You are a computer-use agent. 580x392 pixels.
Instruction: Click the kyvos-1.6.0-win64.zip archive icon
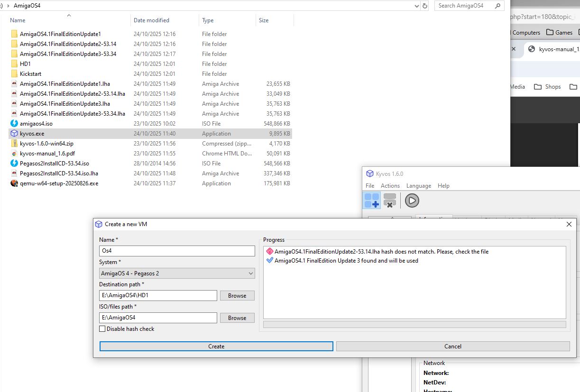[x=14, y=144]
